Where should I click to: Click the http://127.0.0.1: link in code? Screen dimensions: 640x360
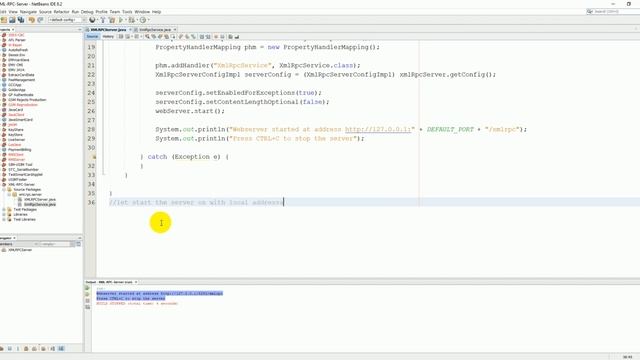coord(378,129)
